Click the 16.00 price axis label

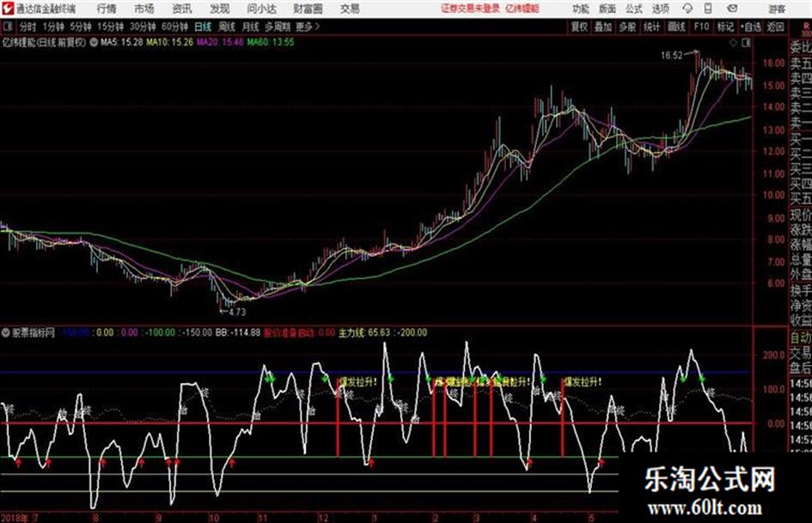coord(773,64)
